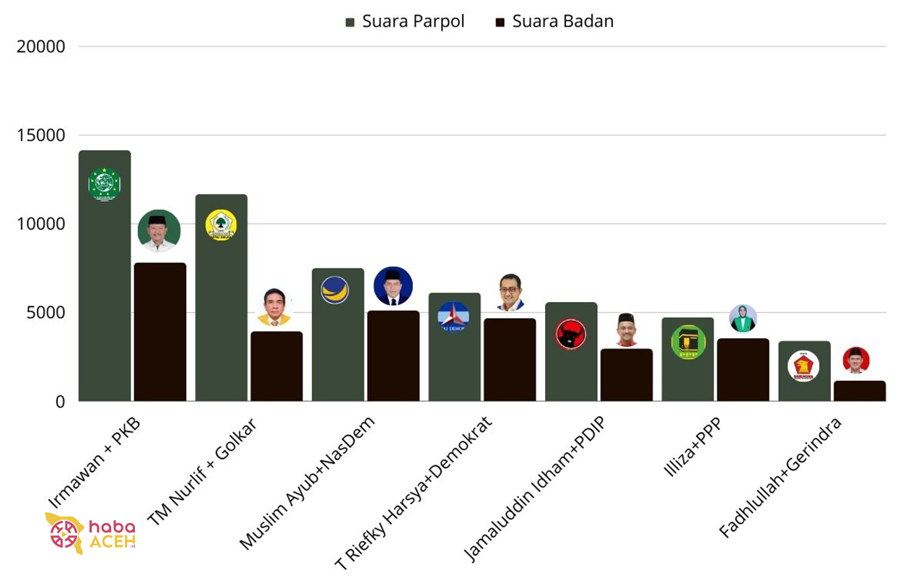
Task: Click Illiza's portrait photo
Action: coord(743,319)
